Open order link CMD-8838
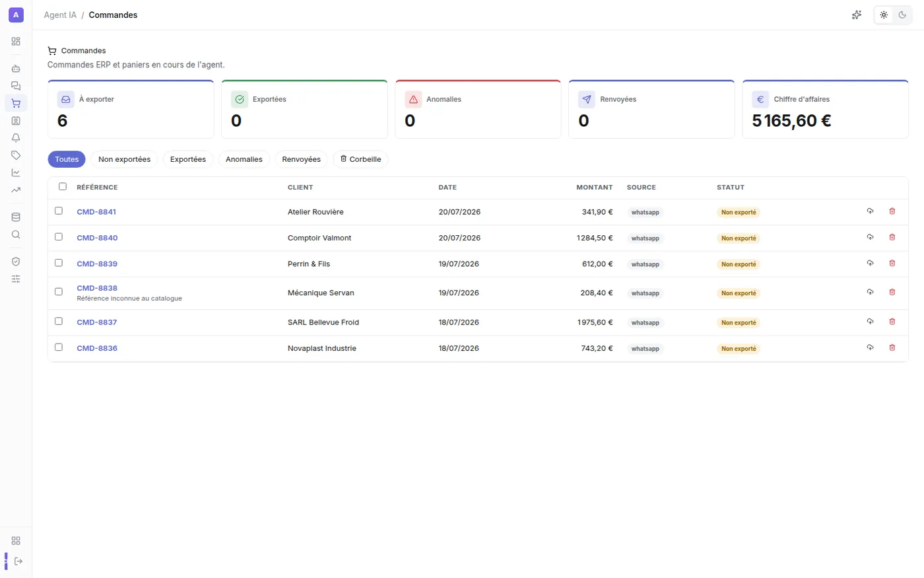The width and height of the screenshot is (924, 578). pos(97,288)
